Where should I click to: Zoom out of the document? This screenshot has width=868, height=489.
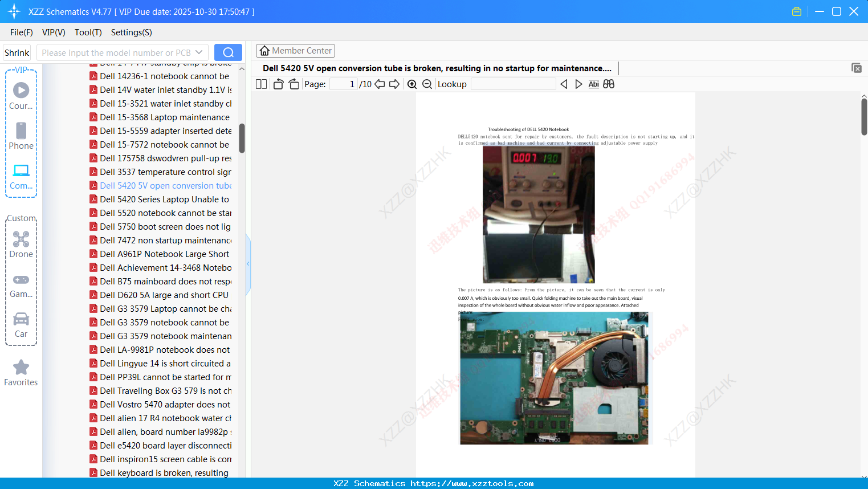[427, 84]
